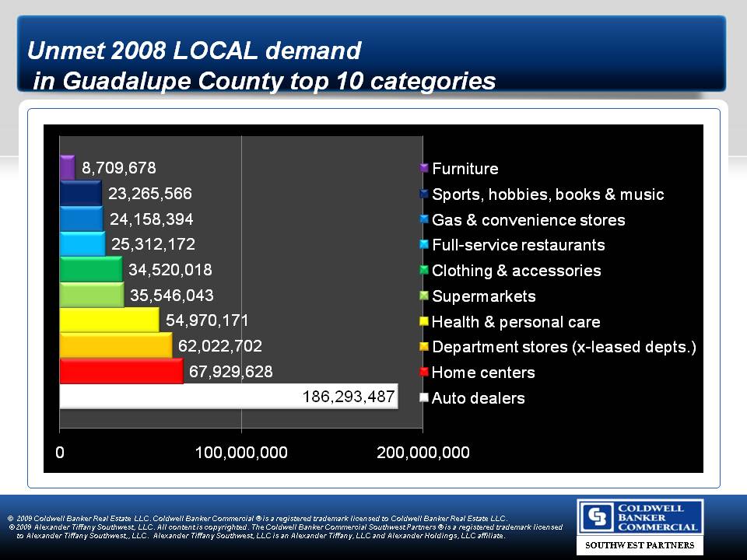Viewport: 747px width, 560px height.
Task: Click the Southwest Partners text under the logo
Action: tap(639, 545)
